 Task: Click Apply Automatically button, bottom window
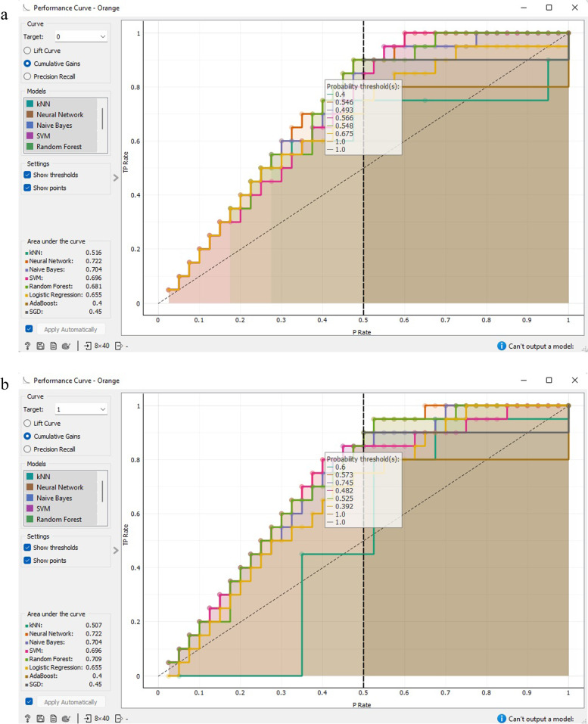click(x=70, y=702)
